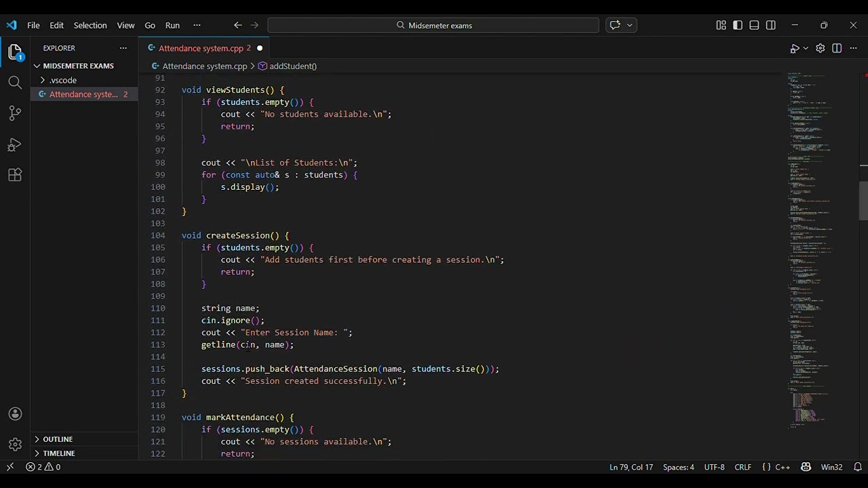This screenshot has height=488, width=868.
Task: Open the Selection menu
Action: (x=90, y=25)
